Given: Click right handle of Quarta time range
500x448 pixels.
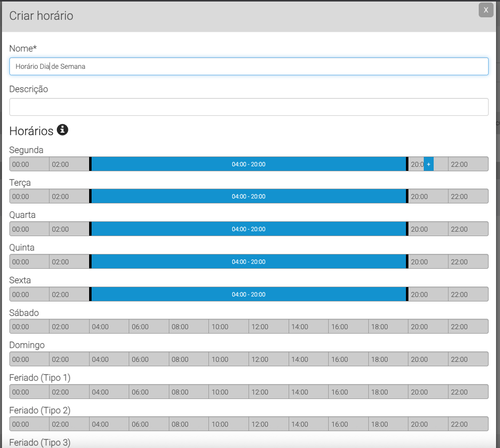Looking at the screenshot, I should pyautogui.click(x=407, y=229).
